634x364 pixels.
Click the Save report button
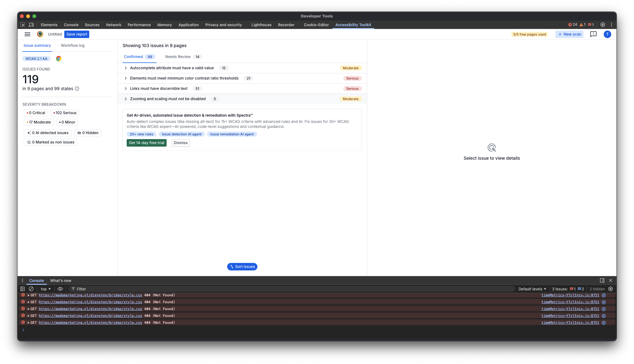point(77,34)
